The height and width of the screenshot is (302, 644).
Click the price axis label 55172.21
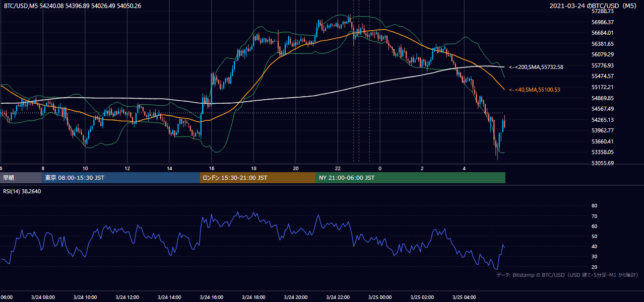tap(603, 87)
